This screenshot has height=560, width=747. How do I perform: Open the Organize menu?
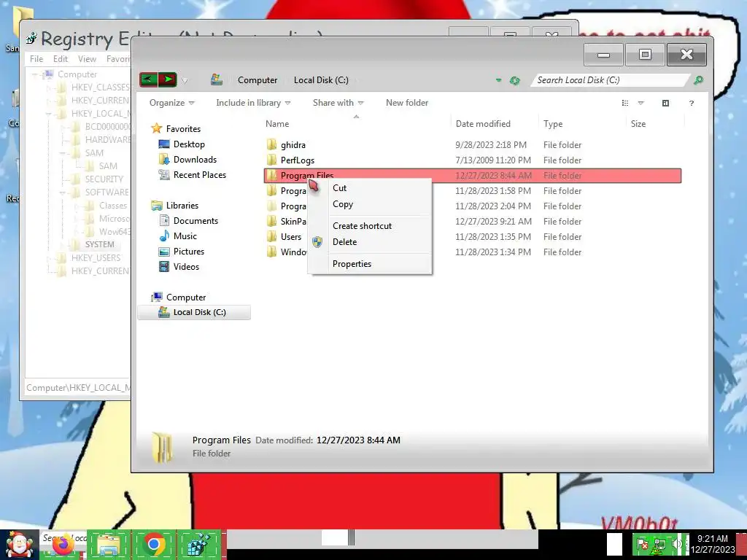[171, 103]
